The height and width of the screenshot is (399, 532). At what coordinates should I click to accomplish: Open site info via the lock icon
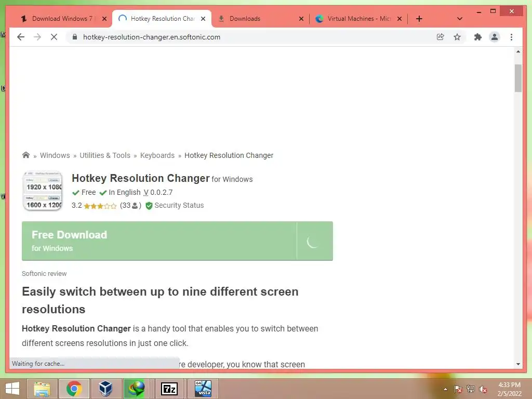(x=75, y=37)
